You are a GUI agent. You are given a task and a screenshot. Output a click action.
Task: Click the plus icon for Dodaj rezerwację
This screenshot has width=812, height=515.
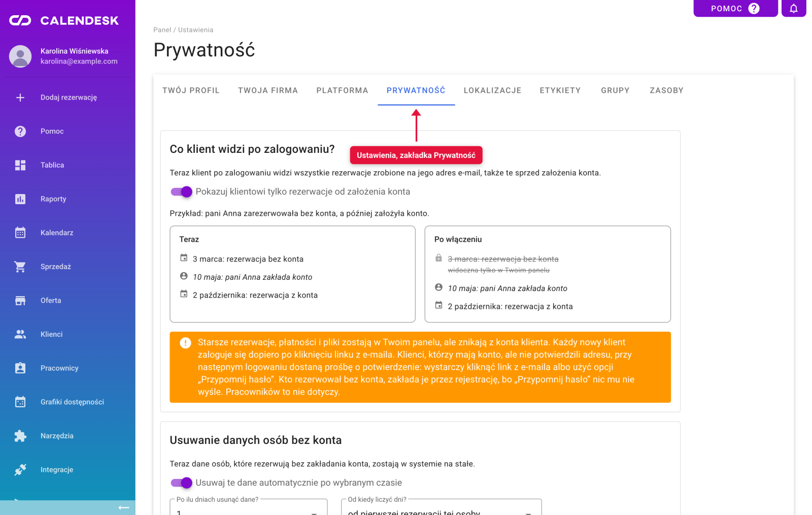(20, 98)
